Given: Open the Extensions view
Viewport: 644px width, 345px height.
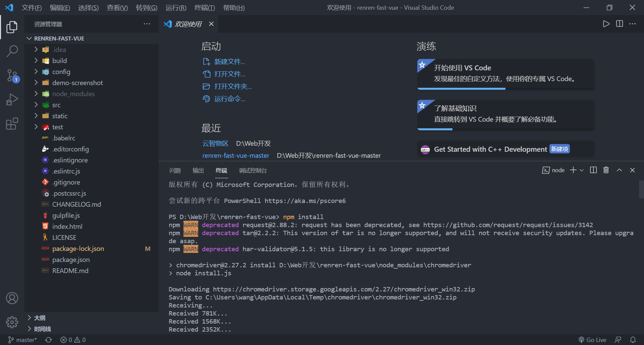Looking at the screenshot, I should coord(12,124).
